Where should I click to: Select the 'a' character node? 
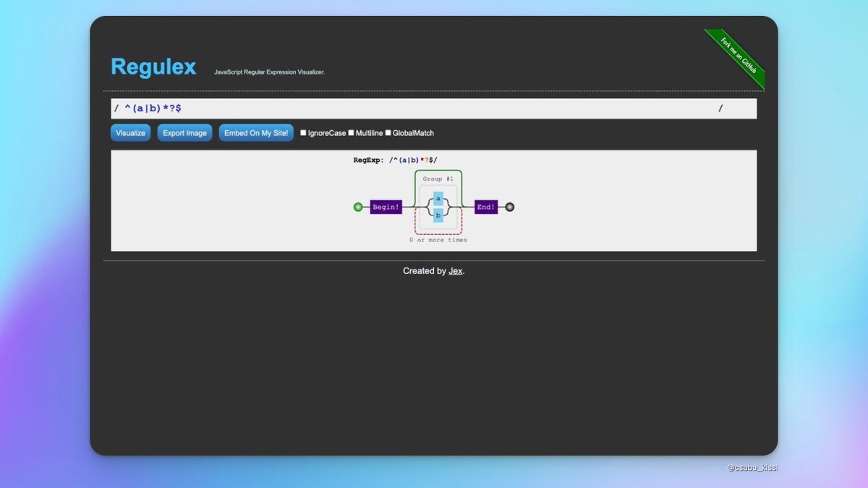(x=438, y=199)
